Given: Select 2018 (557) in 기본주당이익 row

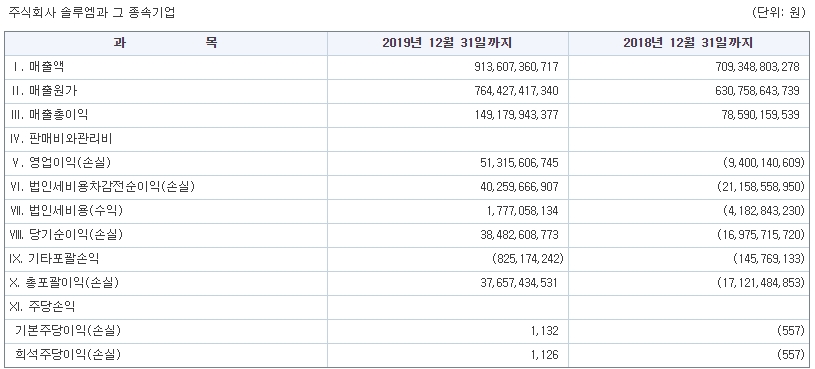Looking at the screenshot, I should coord(791,331).
